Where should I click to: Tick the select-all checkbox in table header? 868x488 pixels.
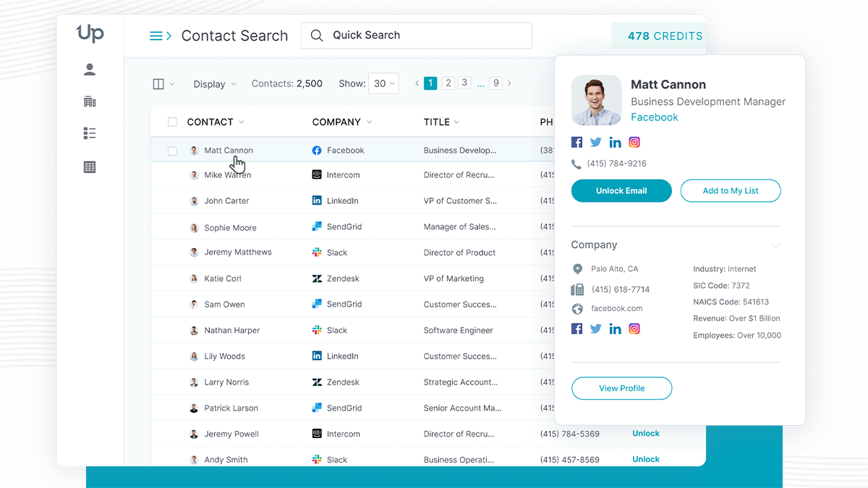[172, 122]
